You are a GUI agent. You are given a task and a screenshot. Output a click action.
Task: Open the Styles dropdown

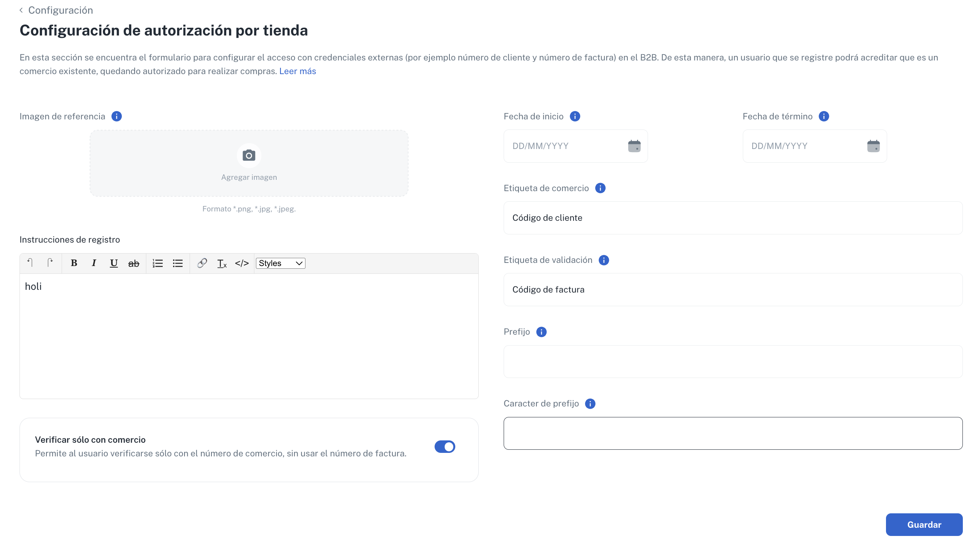tap(280, 263)
